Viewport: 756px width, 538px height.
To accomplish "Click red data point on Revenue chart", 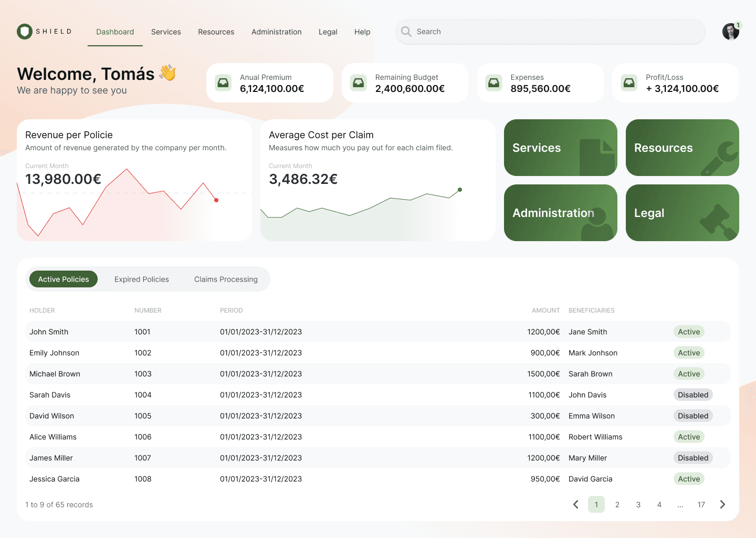I will [x=216, y=200].
